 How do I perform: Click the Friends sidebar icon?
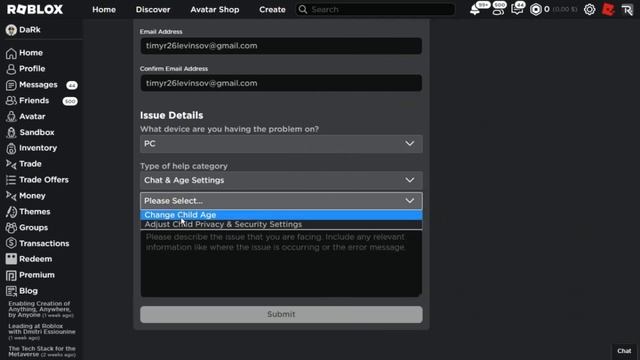(11, 101)
